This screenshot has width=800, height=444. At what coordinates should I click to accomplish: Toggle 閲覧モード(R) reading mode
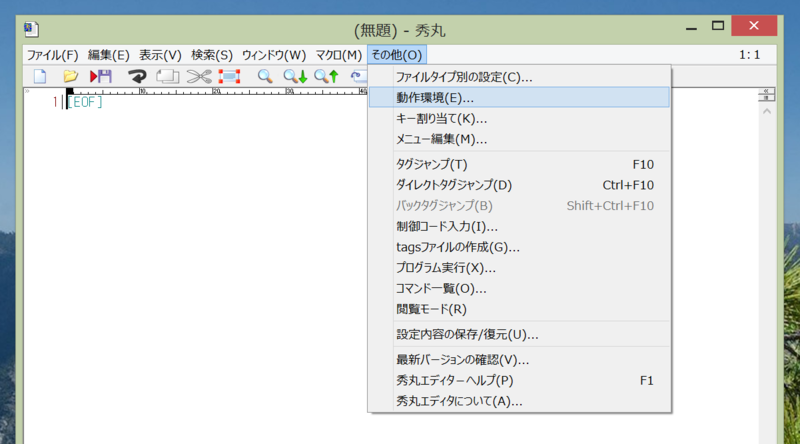coord(519,309)
